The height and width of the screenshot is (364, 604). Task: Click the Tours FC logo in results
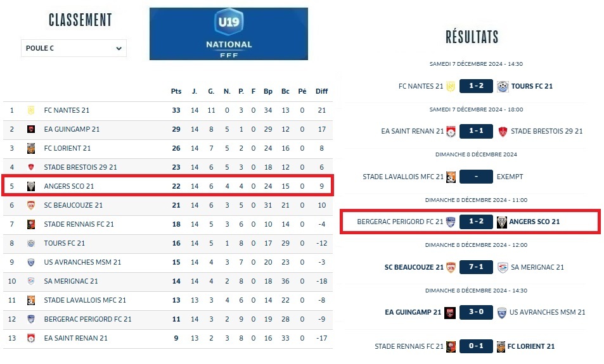[503, 86]
